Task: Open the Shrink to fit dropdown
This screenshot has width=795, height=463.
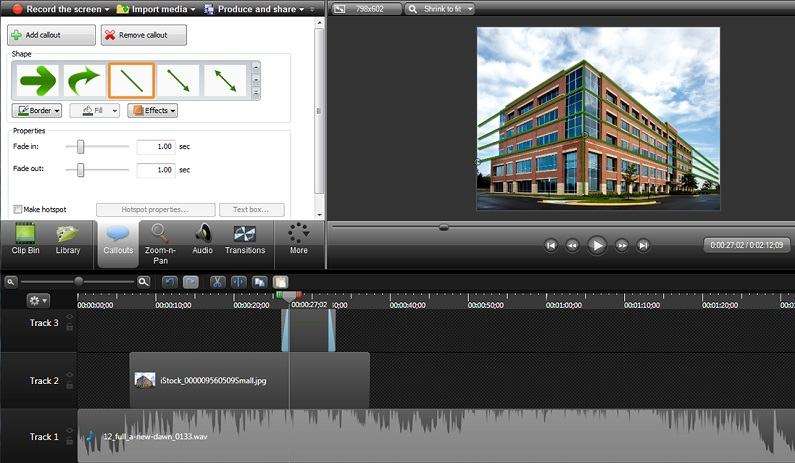Action: (x=441, y=9)
